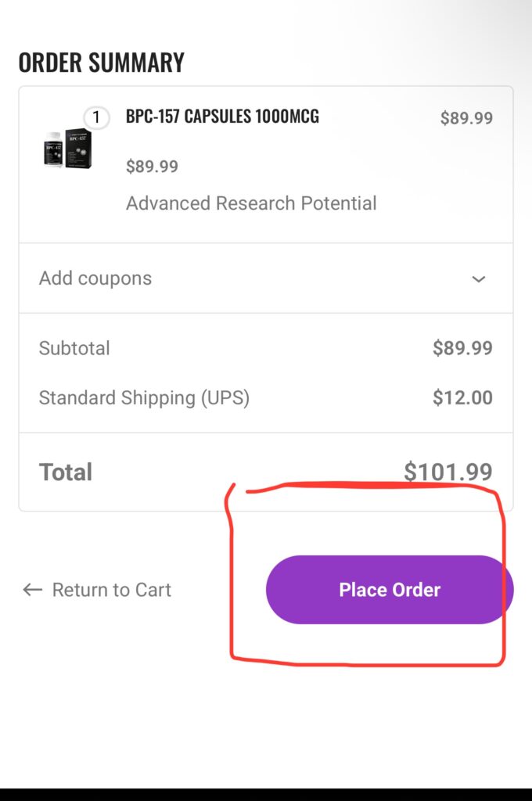Click the $101.99 order total amount

[x=448, y=472]
